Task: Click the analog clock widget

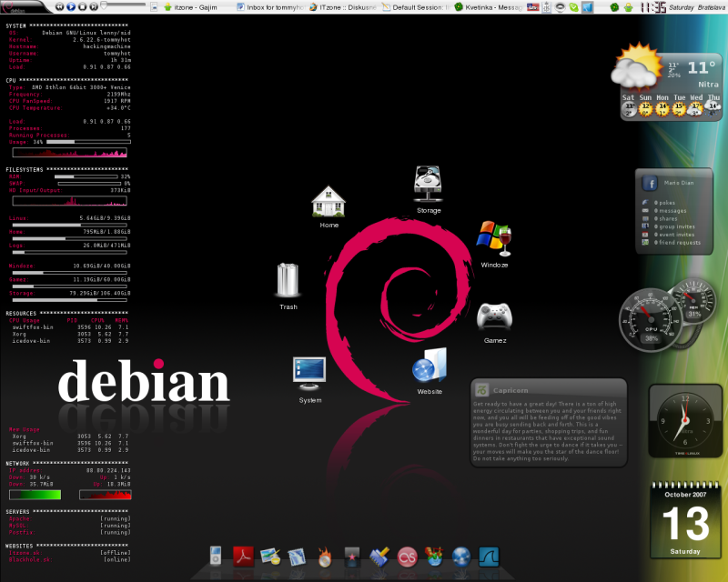Action: click(x=685, y=420)
